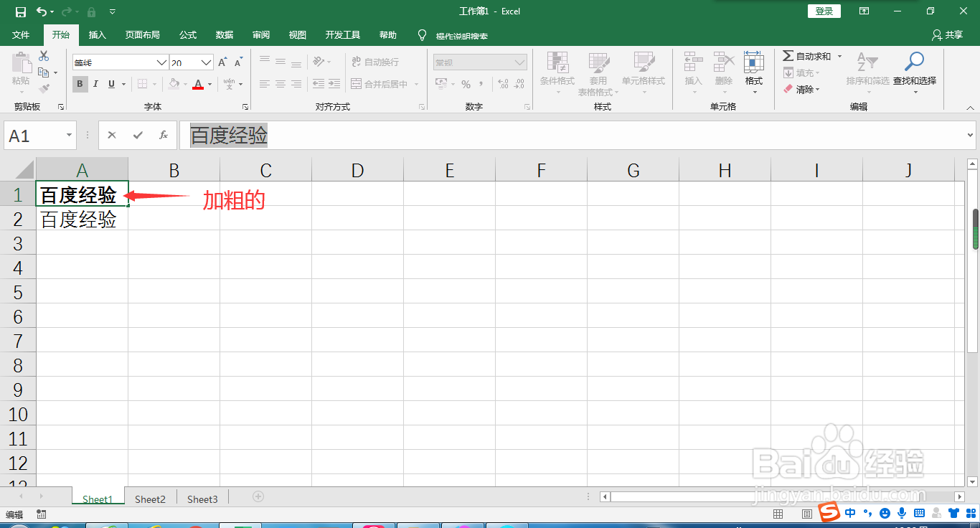Click the font color red A swatch
980x528 pixels.
198,84
